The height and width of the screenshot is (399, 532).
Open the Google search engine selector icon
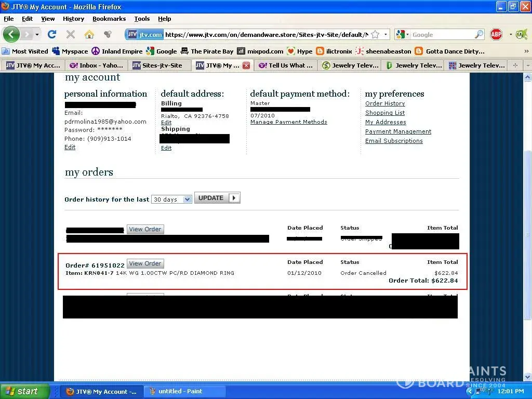(x=403, y=34)
